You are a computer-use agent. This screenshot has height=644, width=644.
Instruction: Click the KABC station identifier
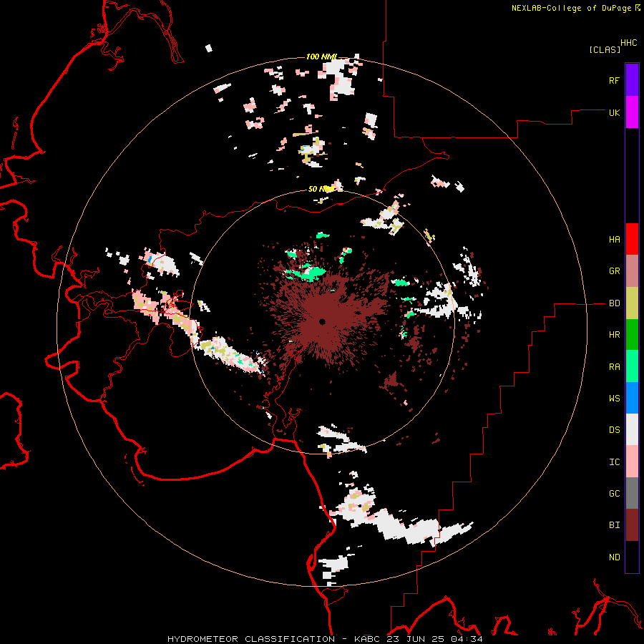[x=366, y=639]
